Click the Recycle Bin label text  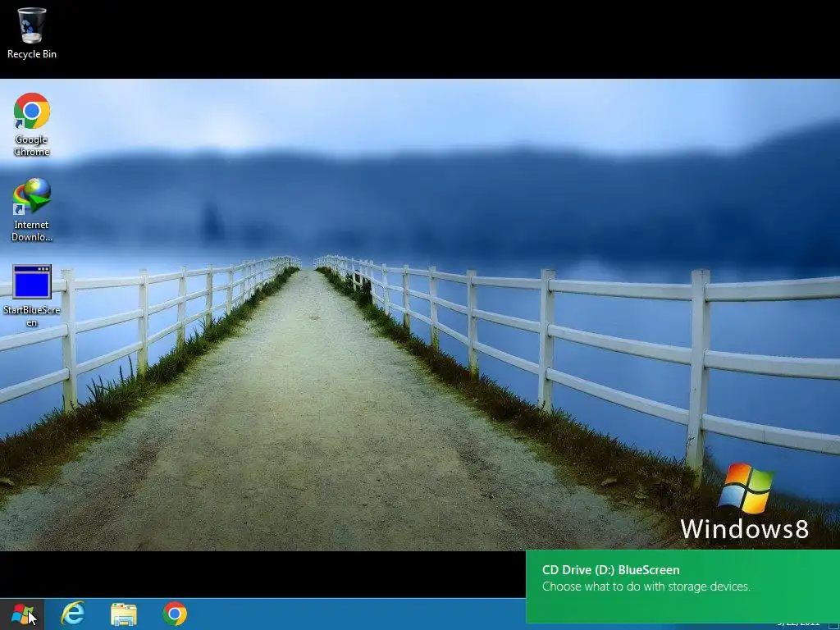click(32, 54)
